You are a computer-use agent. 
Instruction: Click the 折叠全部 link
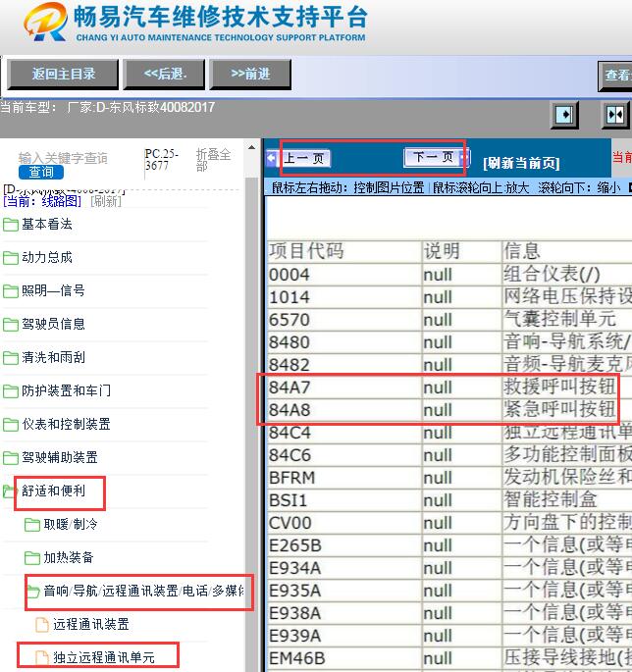[213, 160]
